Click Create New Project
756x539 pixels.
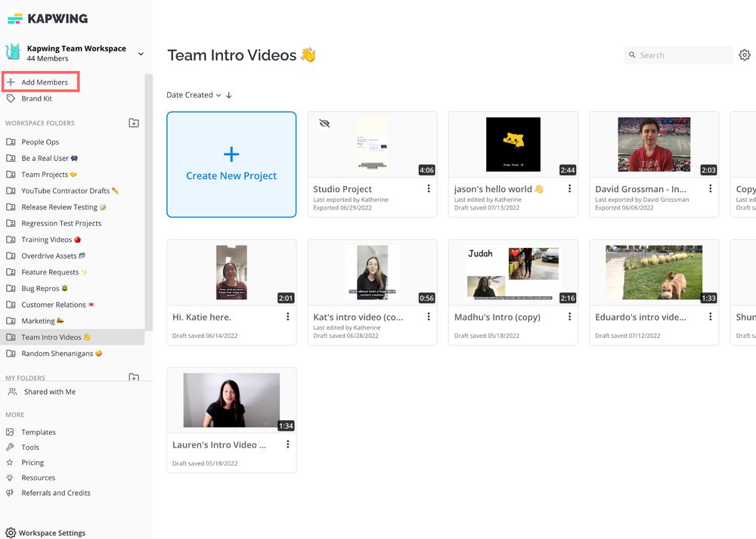pos(231,165)
